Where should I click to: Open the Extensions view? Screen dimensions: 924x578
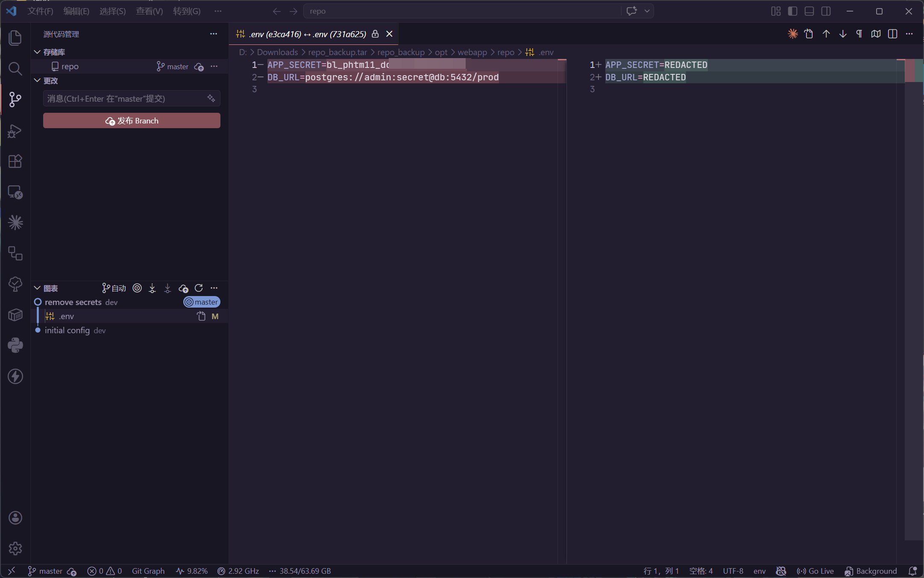[15, 161]
